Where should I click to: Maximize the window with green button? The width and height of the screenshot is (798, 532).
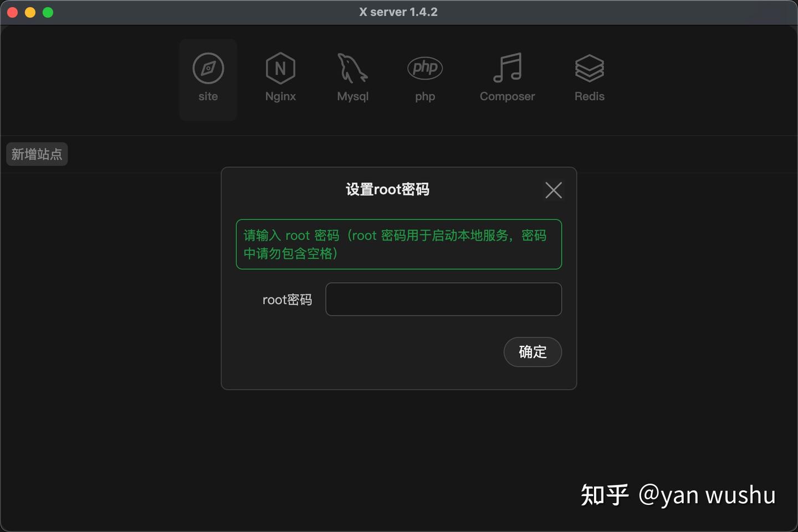pos(48,12)
